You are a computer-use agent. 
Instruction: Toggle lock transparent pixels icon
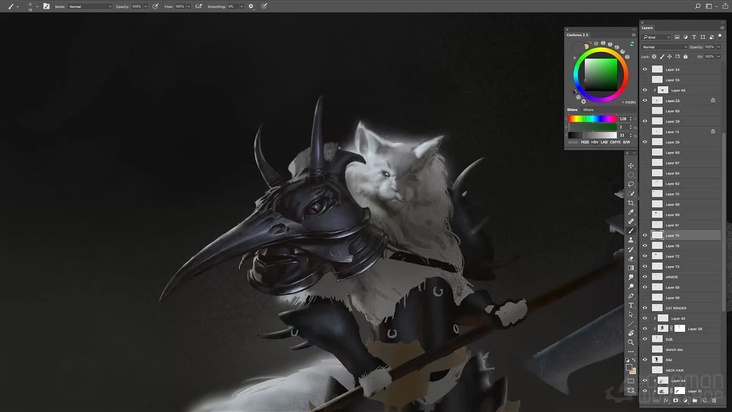pos(654,56)
